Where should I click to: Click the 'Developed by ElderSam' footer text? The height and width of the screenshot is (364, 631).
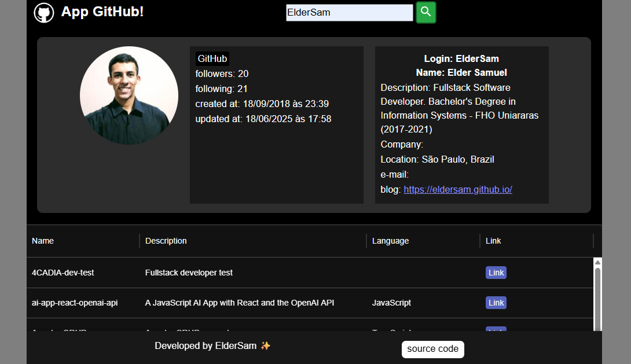click(x=206, y=346)
